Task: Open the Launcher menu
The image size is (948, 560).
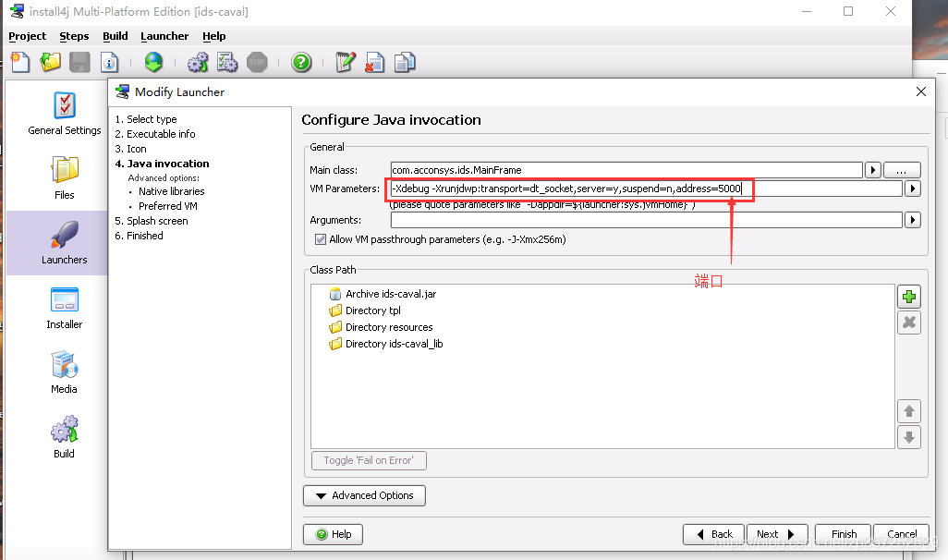Action: pos(164,36)
